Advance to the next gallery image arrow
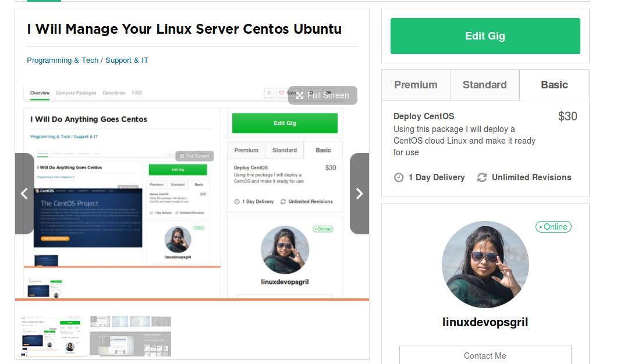Viewport: 617px width, 364px height. tap(359, 194)
